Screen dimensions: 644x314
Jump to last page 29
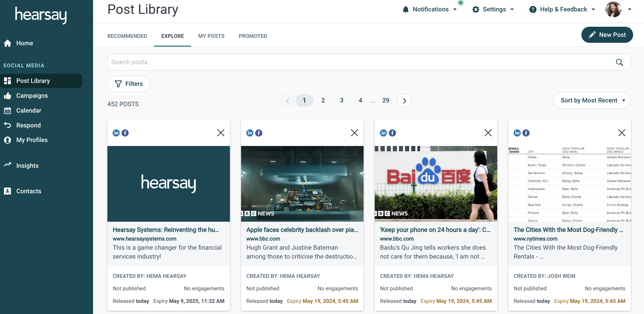tap(386, 100)
